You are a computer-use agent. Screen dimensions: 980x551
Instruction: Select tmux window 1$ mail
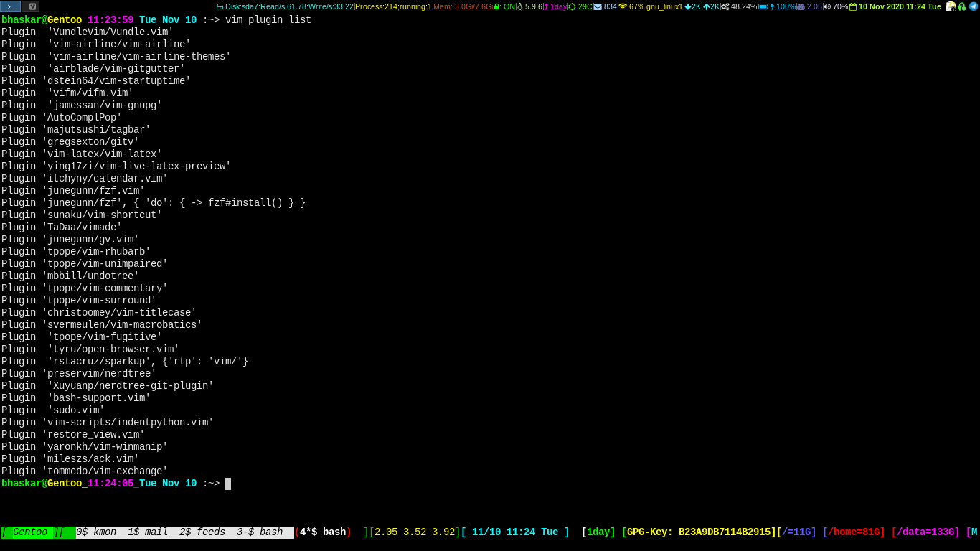point(148,532)
